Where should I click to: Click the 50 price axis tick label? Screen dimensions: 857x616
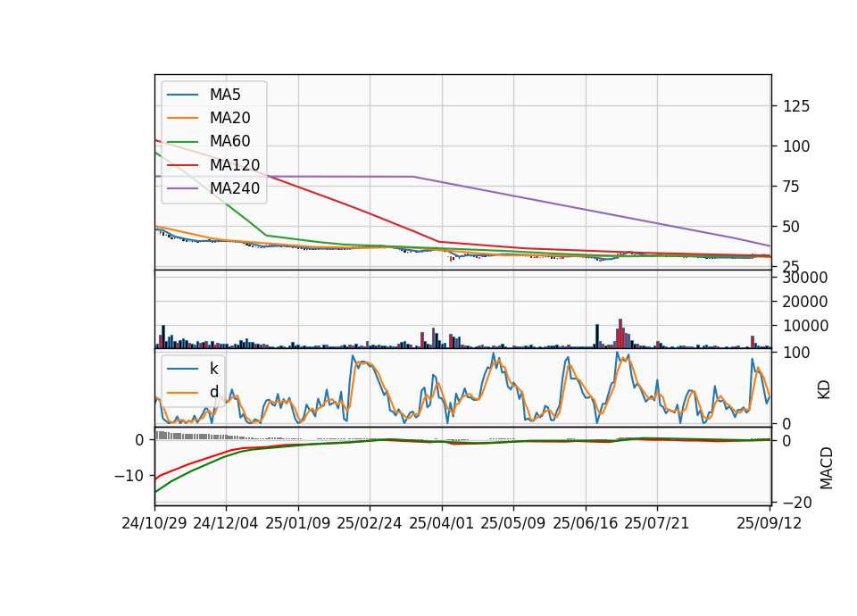click(792, 227)
